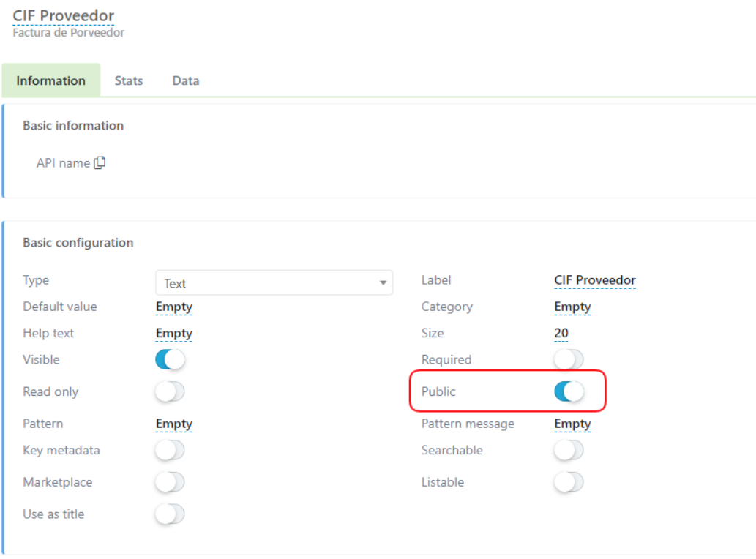This screenshot has height=559, width=756.
Task: Click the Default value Empty field
Action: (x=174, y=307)
